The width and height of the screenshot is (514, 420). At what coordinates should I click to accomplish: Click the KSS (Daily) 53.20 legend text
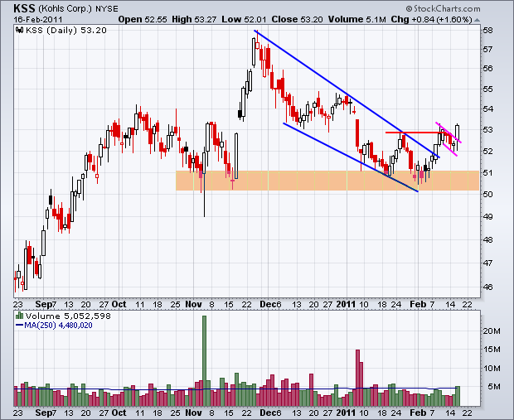[x=66, y=30]
